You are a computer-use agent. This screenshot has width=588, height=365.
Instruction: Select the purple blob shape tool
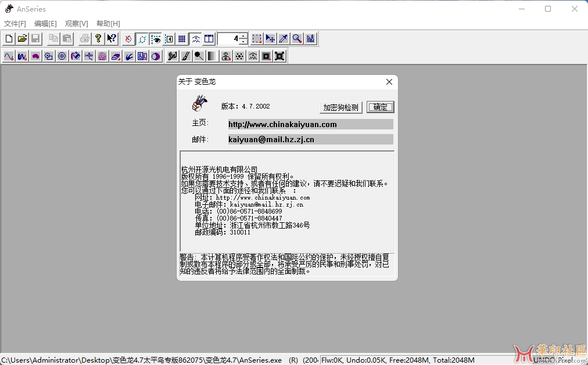coord(35,56)
